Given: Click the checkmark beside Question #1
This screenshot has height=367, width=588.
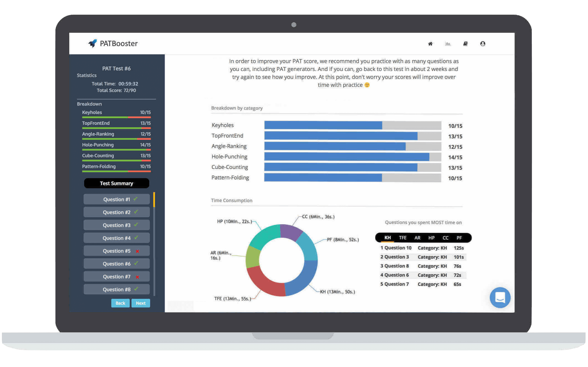Looking at the screenshot, I should pos(136,199).
